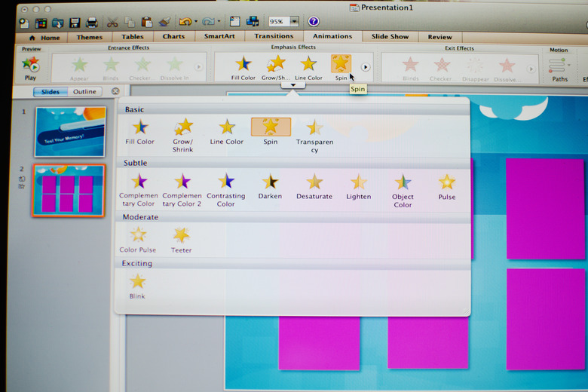
Task: Expand the Emphasis Effects scroll arrow
Action: click(x=365, y=67)
